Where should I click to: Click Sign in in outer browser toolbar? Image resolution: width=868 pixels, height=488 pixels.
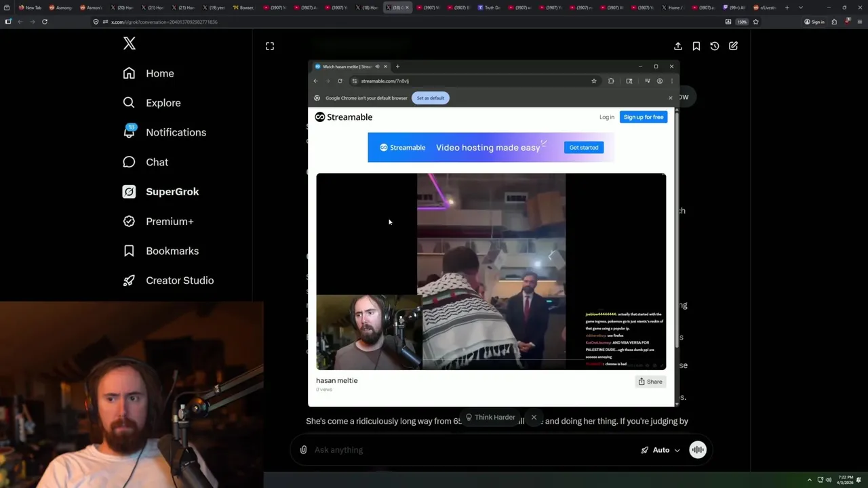pos(814,22)
